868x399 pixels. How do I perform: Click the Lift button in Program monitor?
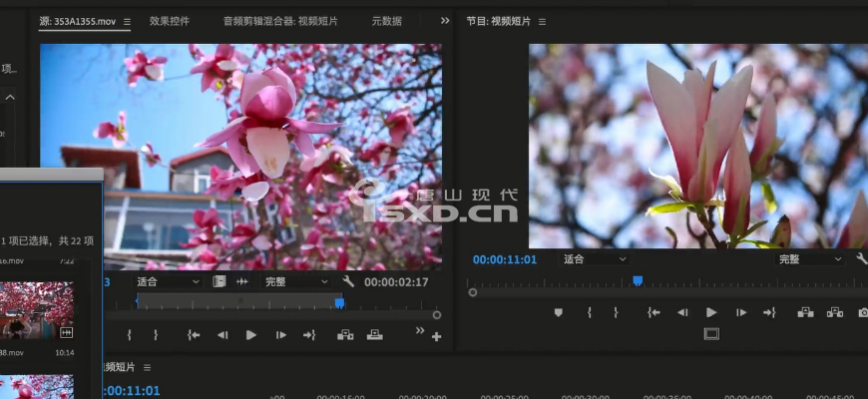(x=805, y=312)
